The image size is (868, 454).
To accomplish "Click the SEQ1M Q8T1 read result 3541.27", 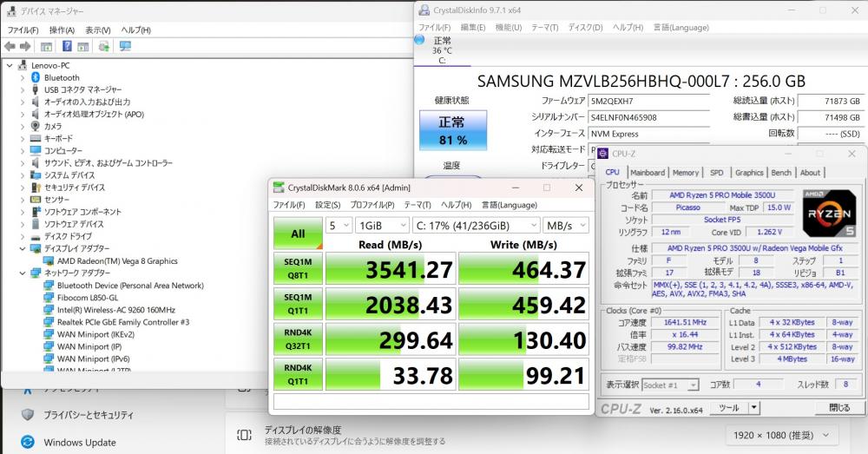I will [x=391, y=269].
